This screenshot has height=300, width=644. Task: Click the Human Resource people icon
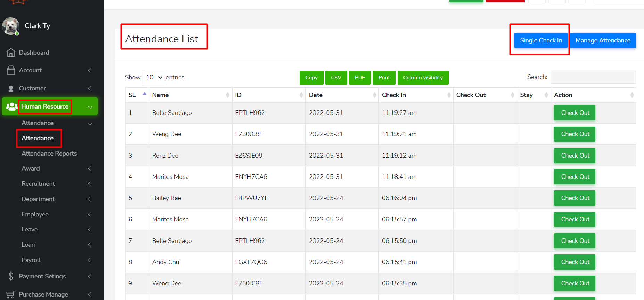(x=11, y=106)
